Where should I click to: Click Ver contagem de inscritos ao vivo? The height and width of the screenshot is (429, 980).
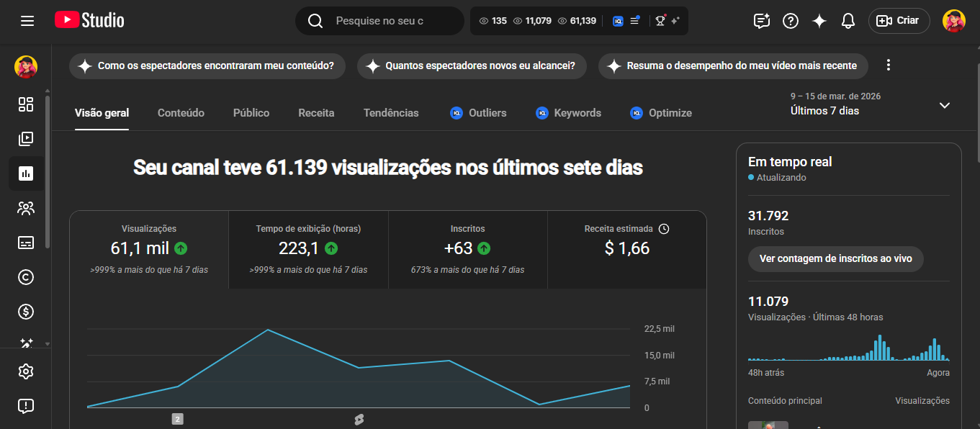(x=835, y=258)
